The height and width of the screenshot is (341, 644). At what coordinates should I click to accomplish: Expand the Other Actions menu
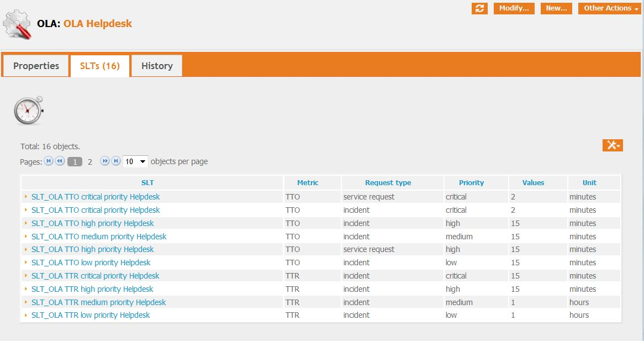tap(609, 8)
